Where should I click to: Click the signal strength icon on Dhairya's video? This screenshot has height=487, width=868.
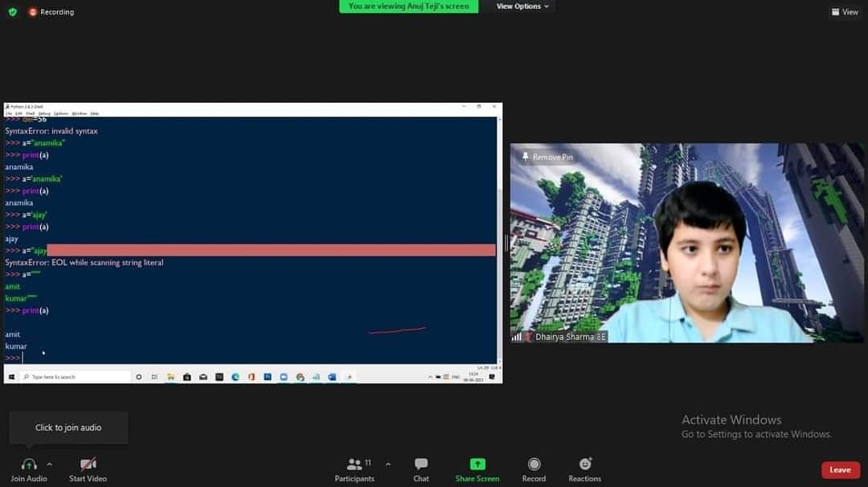pyautogui.click(x=517, y=337)
